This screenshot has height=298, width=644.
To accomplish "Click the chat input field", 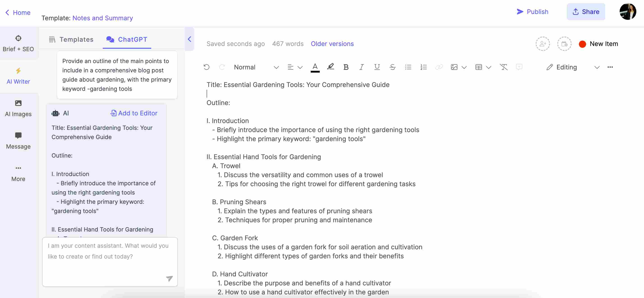I will [x=110, y=261].
